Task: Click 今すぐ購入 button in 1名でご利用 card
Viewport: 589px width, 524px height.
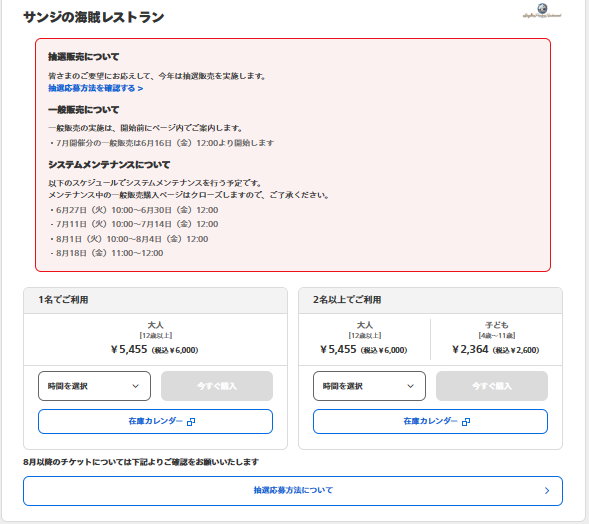Action: tap(217, 386)
